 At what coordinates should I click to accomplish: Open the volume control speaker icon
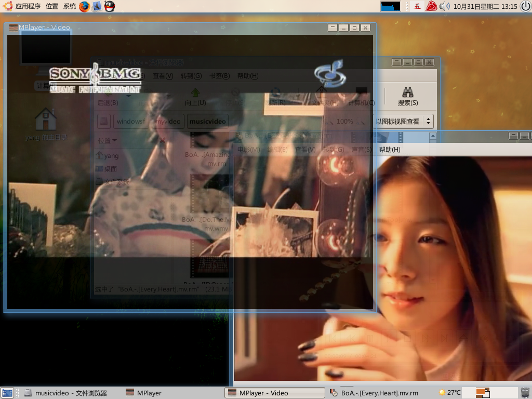pyautogui.click(x=445, y=6)
